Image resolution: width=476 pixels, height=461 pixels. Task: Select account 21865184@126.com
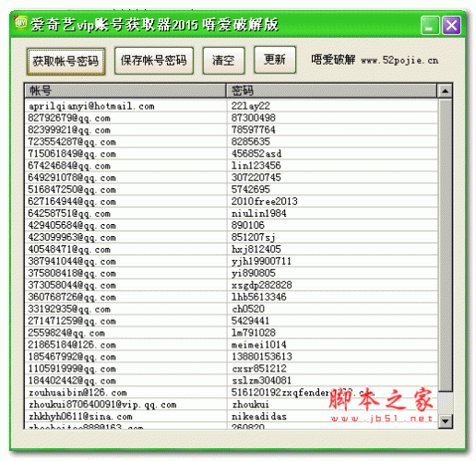tap(72, 346)
